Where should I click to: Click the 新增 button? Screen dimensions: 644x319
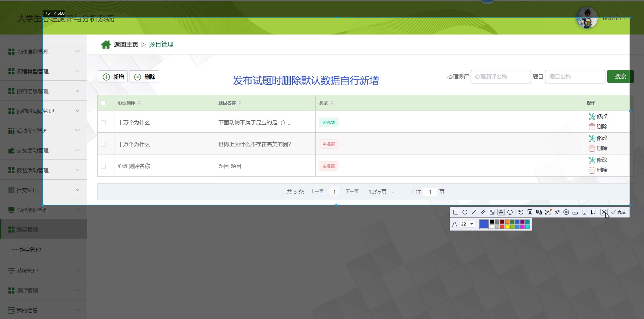pyautogui.click(x=113, y=77)
